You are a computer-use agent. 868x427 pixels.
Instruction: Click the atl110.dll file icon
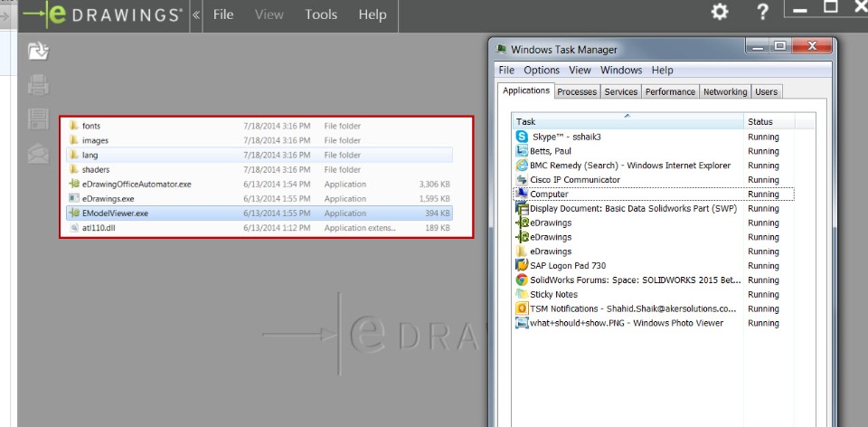coord(74,228)
